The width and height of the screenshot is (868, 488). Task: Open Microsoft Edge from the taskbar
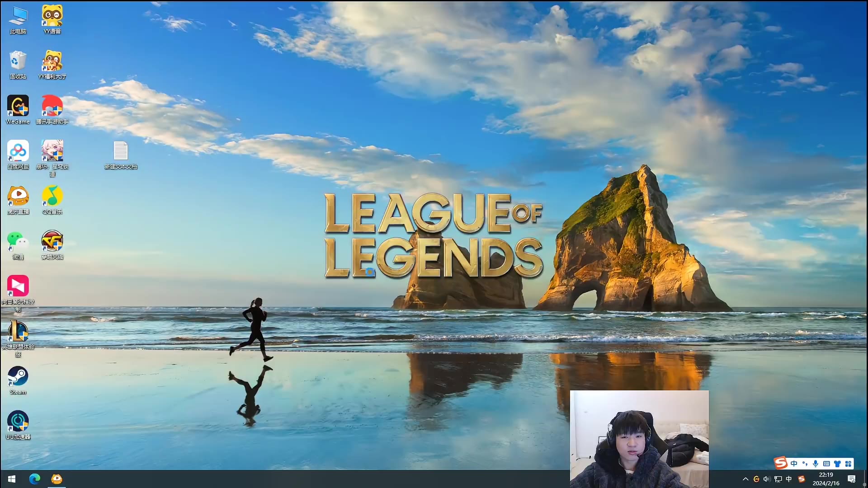[34, 479]
